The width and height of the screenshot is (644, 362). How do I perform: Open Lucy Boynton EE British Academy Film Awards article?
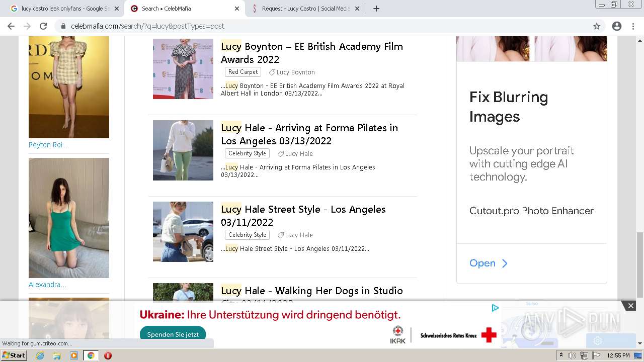pyautogui.click(x=312, y=53)
